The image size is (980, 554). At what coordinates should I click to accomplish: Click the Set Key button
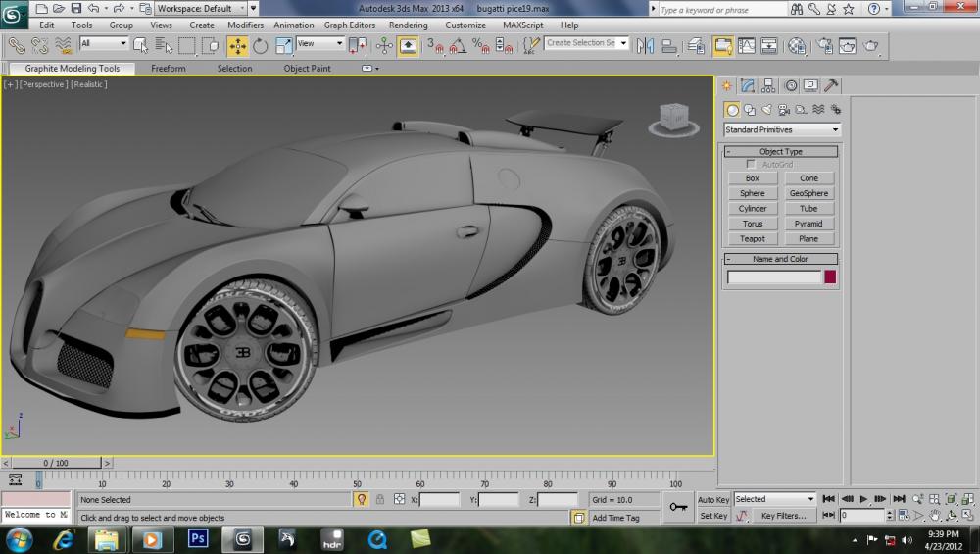tap(713, 516)
